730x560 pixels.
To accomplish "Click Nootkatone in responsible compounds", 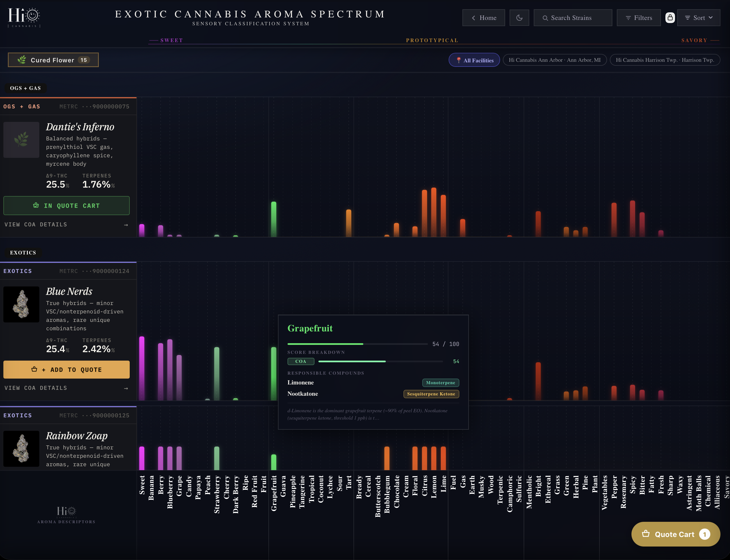I will click(302, 394).
